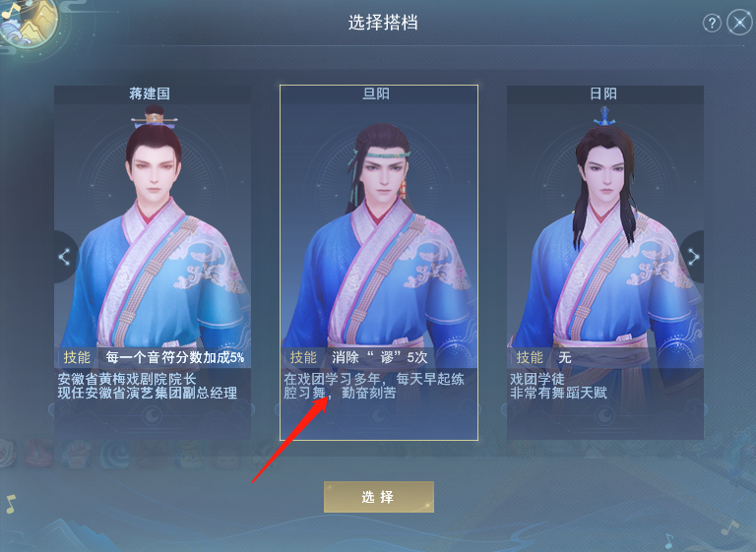Click the 技能 label on 旦阳 card
756x552 pixels.
(303, 357)
